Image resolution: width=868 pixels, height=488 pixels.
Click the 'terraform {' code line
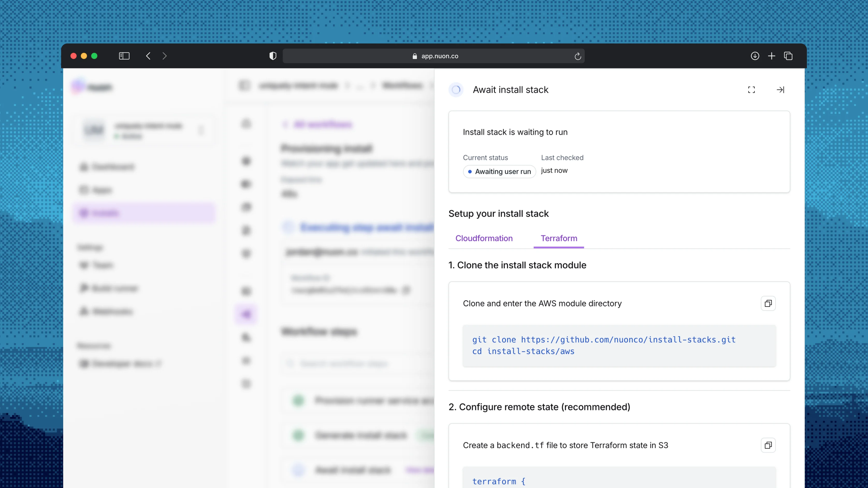(x=499, y=481)
